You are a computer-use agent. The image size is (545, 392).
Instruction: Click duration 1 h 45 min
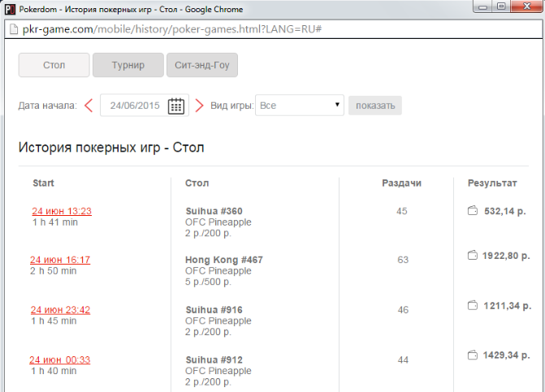point(54,321)
